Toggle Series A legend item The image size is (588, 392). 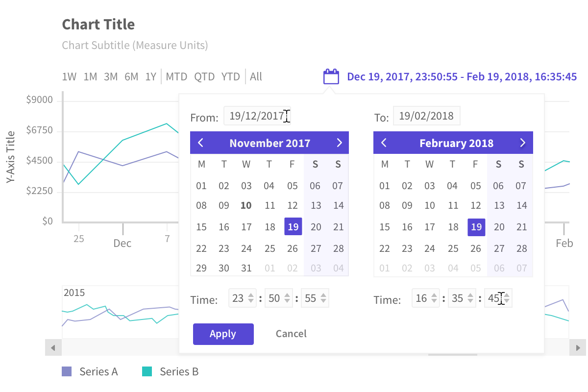[90, 371]
